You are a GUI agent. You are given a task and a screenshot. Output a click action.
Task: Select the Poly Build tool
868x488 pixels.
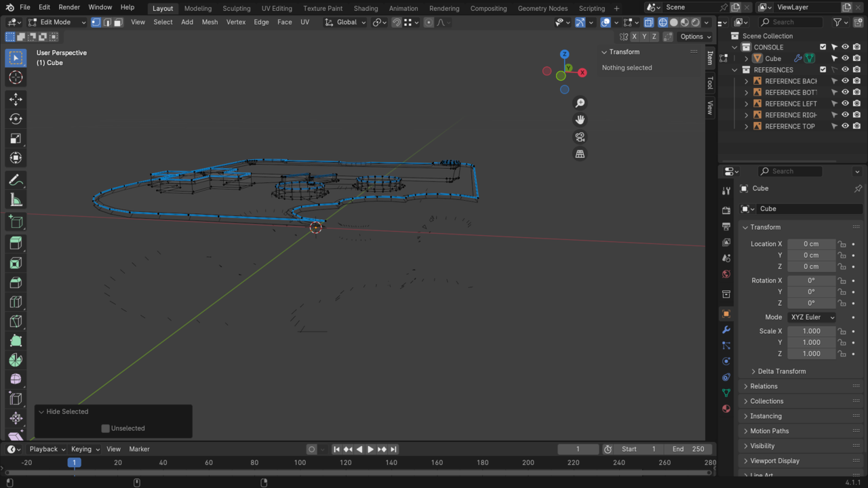point(16,341)
